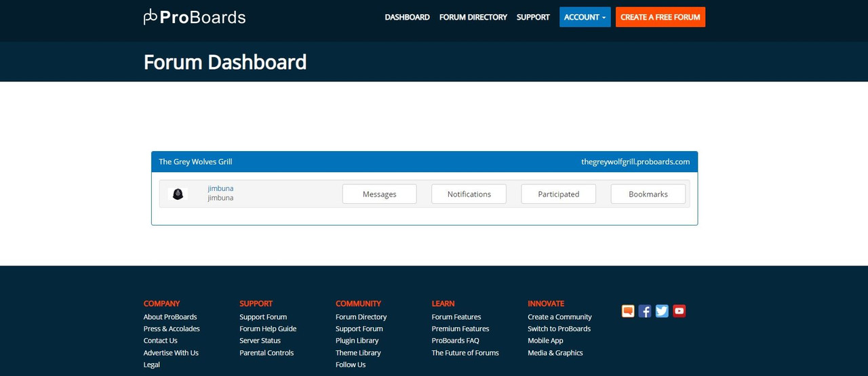The image size is (868, 376).
Task: Click jimbuna's avatar thumbnail
Action: [178, 194]
